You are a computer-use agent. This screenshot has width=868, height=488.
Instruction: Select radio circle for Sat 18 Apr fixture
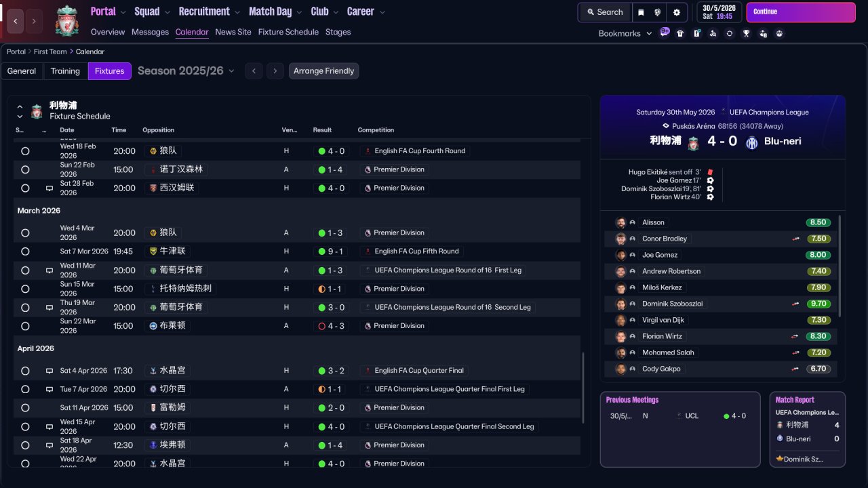click(x=25, y=445)
